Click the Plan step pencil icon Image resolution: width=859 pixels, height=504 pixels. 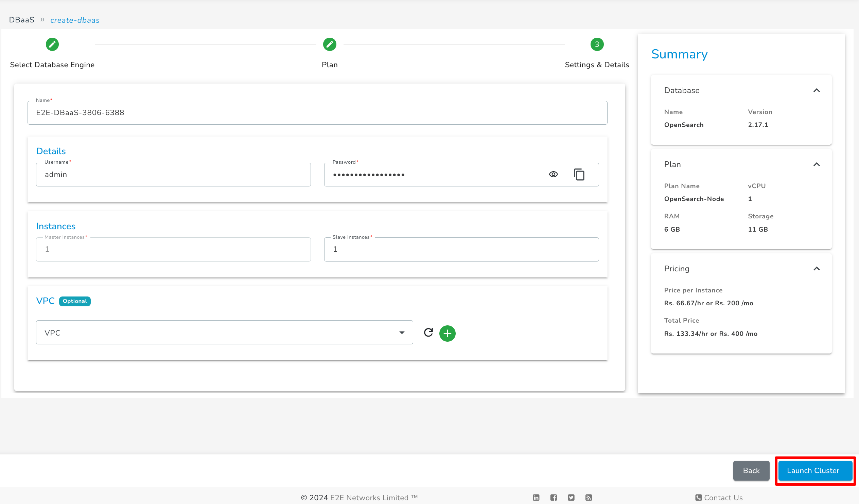tap(330, 44)
